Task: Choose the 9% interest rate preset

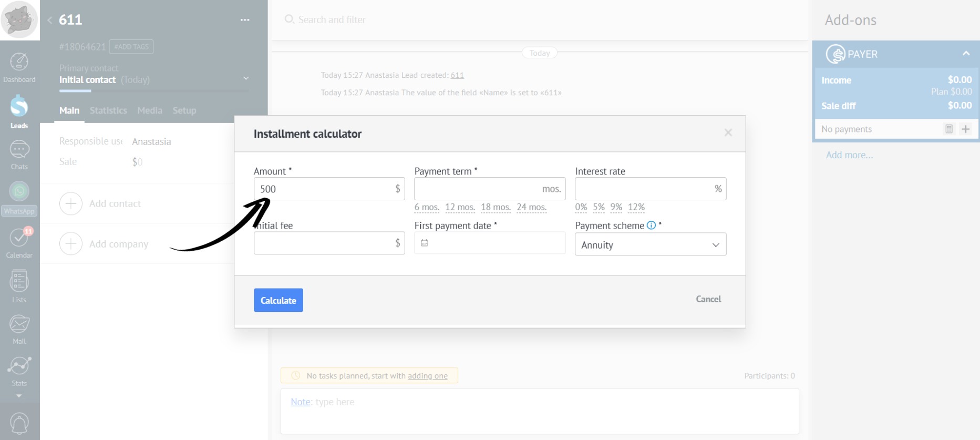Action: pyautogui.click(x=616, y=207)
